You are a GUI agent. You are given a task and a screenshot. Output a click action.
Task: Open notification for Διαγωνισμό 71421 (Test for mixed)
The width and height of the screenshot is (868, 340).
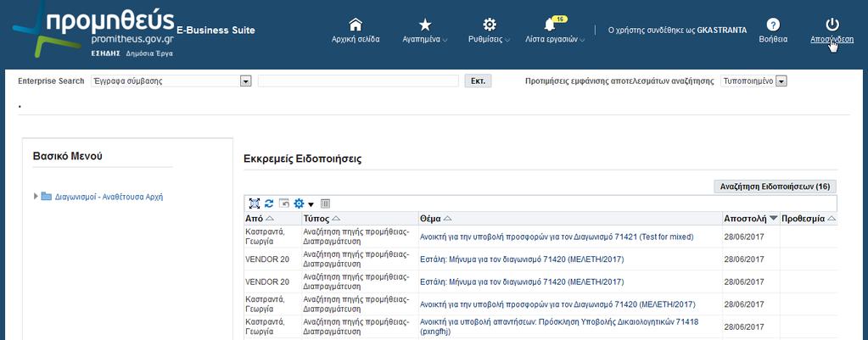point(557,237)
